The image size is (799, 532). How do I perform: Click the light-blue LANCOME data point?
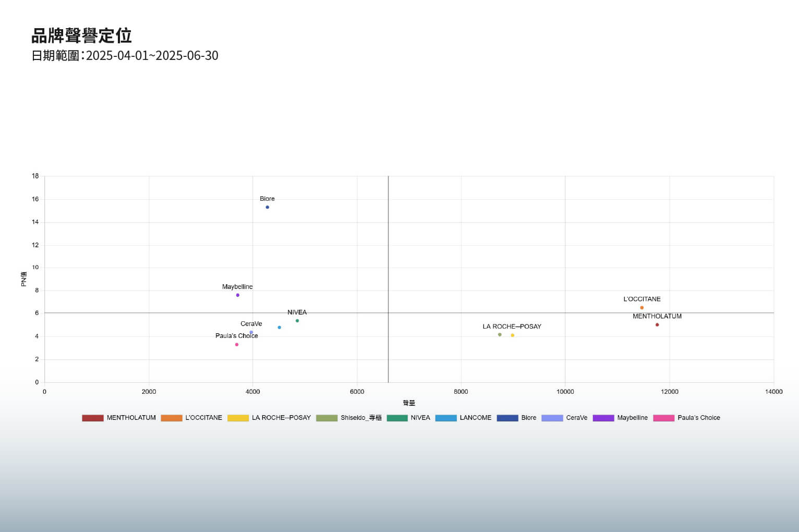coord(280,328)
